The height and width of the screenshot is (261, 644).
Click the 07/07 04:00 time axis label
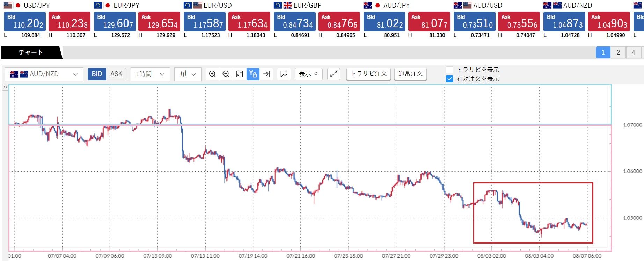coord(62,256)
